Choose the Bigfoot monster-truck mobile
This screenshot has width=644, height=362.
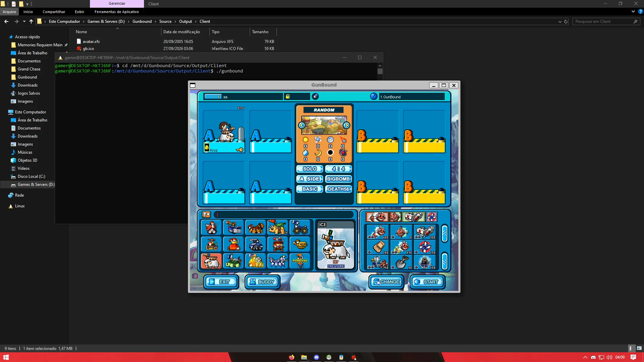(300, 227)
